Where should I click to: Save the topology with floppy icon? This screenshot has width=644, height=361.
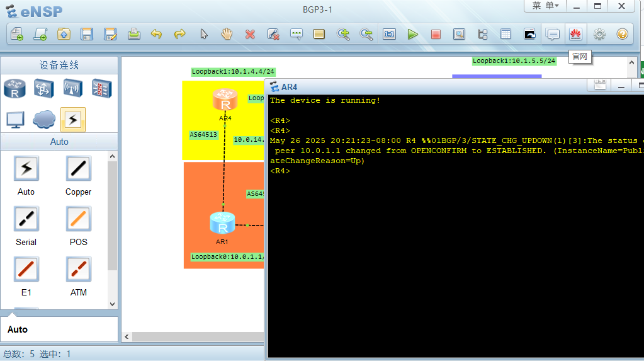click(x=87, y=34)
